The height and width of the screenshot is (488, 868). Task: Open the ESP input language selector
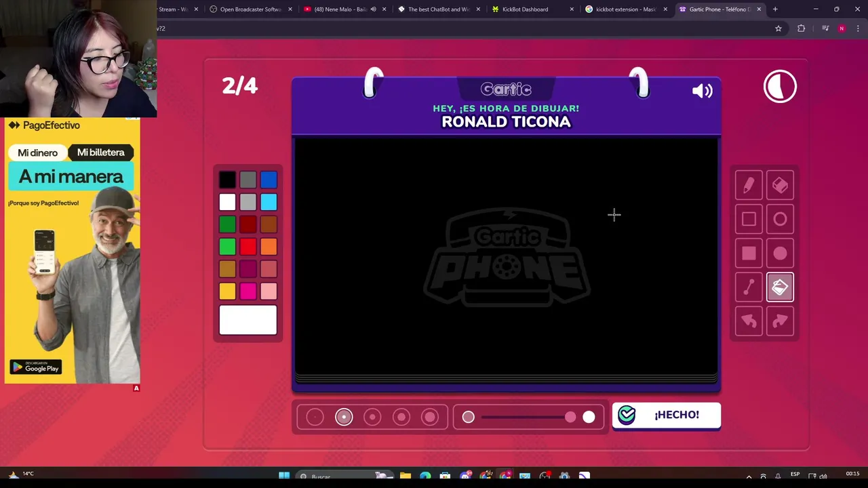coord(795,474)
